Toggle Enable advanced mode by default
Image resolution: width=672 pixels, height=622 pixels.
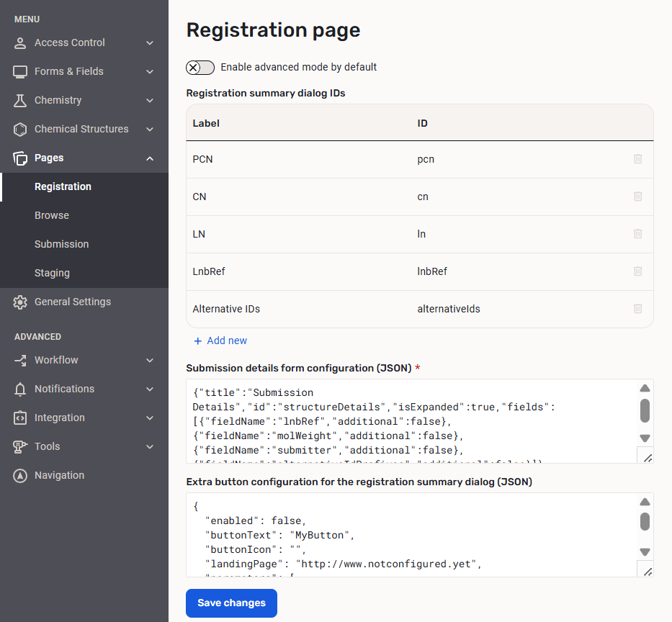(200, 68)
